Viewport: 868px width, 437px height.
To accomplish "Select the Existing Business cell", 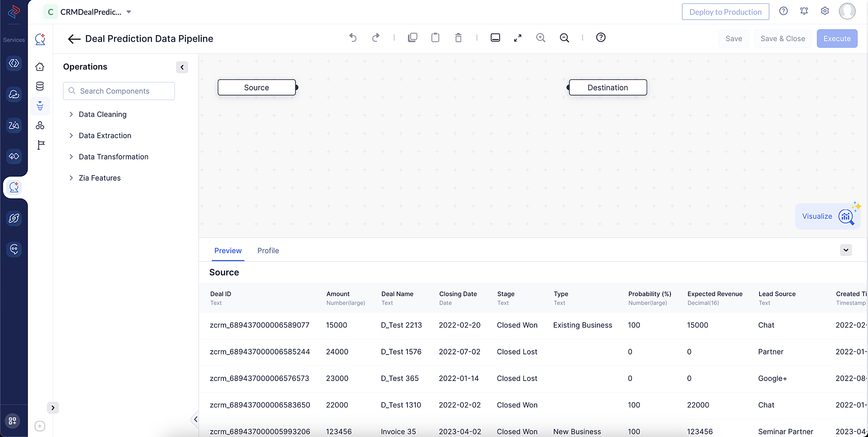I will pyautogui.click(x=582, y=325).
